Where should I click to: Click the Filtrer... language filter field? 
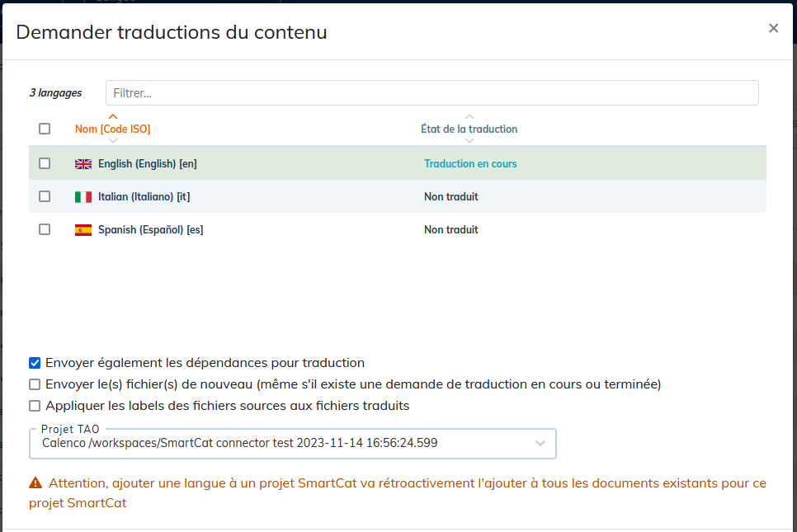tap(432, 93)
